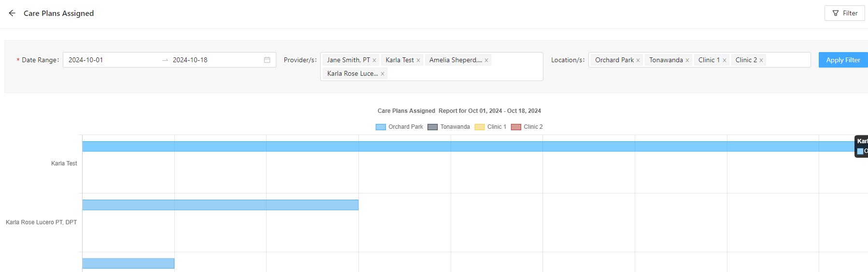This screenshot has width=868, height=272.
Task: Remove Clinic 1 location tag
Action: pyautogui.click(x=725, y=60)
